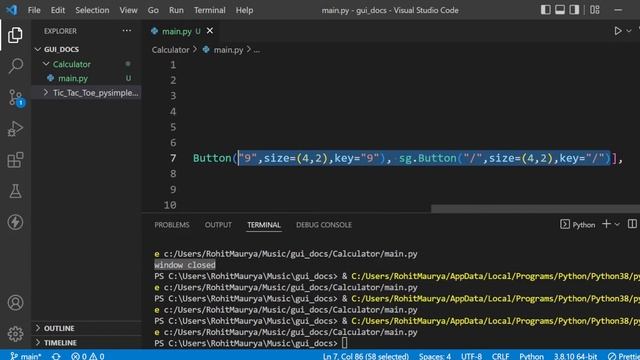Expand the Timeline section
The width and height of the screenshot is (640, 360).
click(x=87, y=342)
